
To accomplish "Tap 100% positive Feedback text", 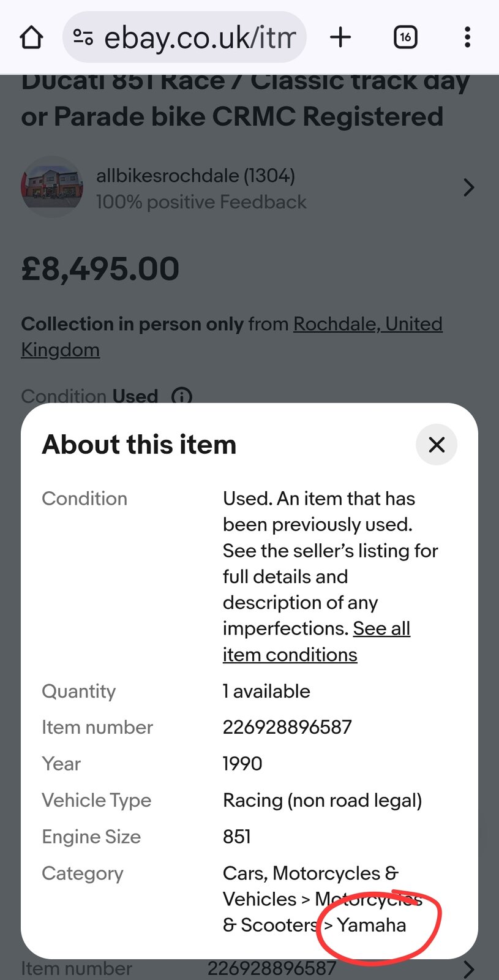I will point(201,202).
